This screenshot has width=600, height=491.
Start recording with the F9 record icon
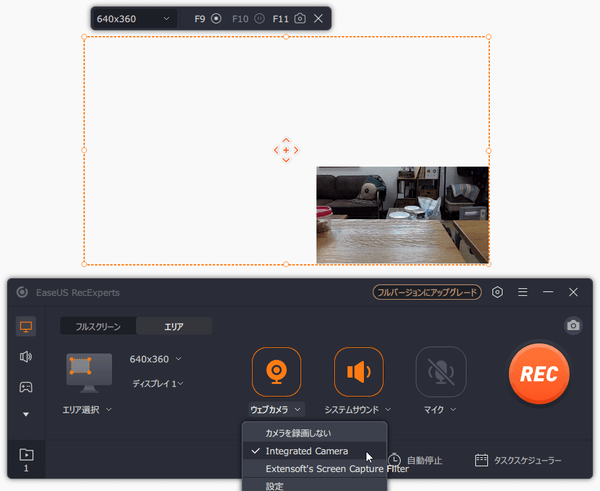click(x=216, y=18)
